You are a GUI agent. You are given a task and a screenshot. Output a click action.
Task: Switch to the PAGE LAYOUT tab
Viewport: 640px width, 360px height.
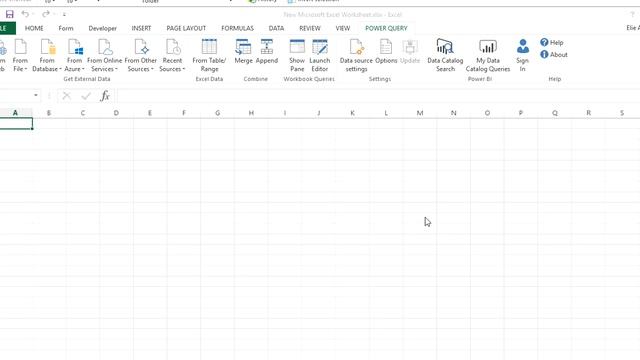(186, 28)
